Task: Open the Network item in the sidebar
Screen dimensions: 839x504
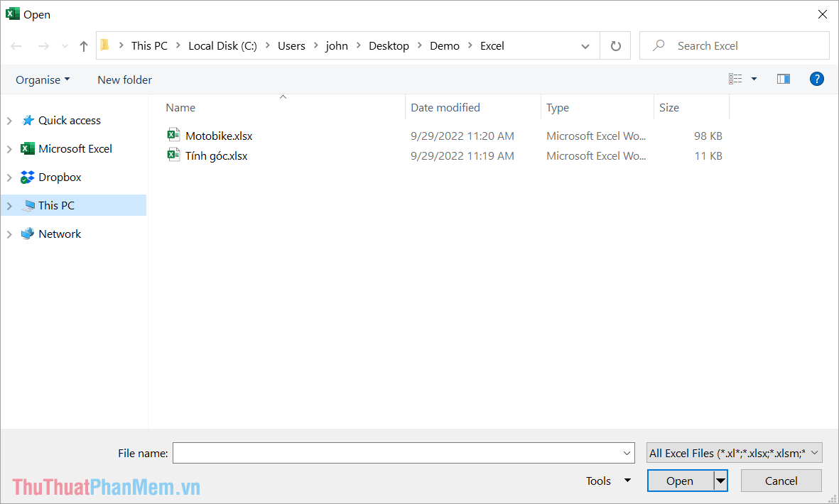Action: [x=60, y=233]
